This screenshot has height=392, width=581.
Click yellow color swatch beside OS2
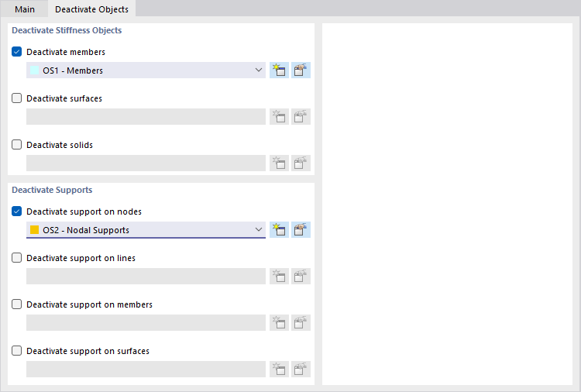coord(35,230)
